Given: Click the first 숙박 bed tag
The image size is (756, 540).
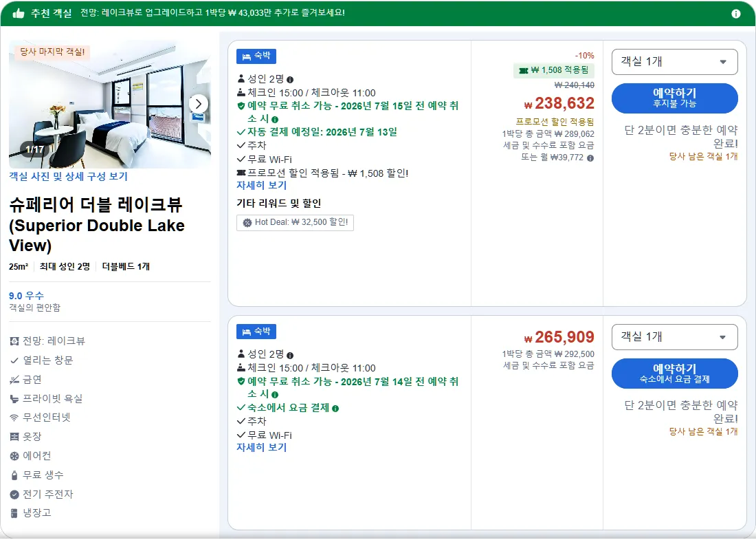Looking at the screenshot, I should click(256, 56).
